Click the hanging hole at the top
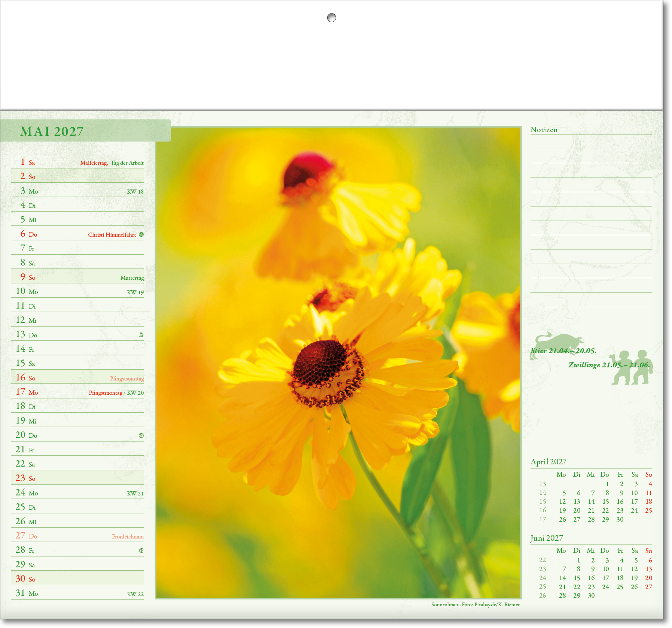 pos(331,18)
